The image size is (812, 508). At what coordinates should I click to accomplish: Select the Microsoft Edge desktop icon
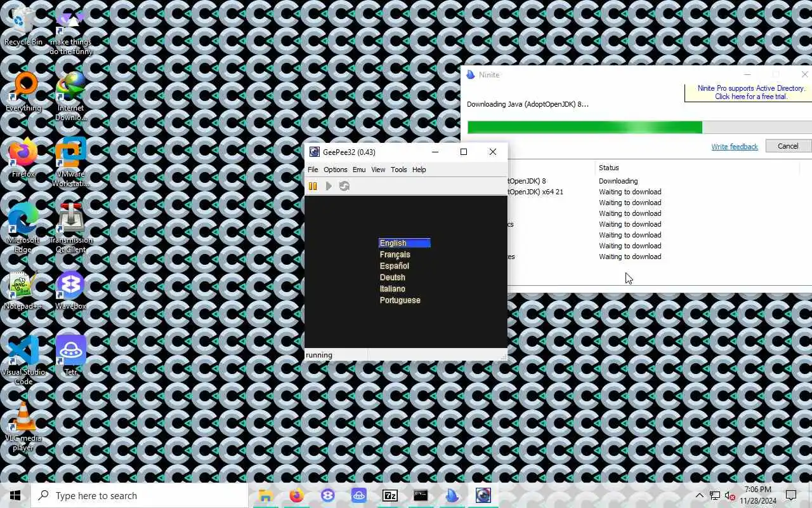[23, 229]
